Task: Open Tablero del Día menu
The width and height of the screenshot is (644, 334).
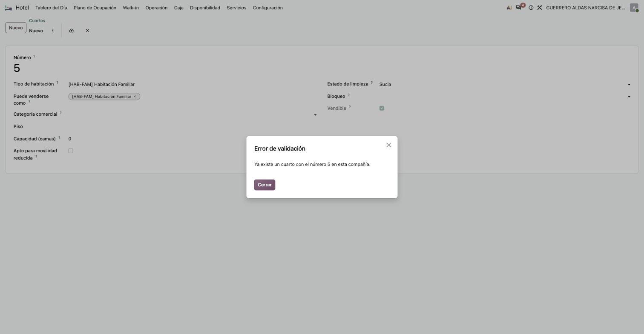Action: coord(51,8)
